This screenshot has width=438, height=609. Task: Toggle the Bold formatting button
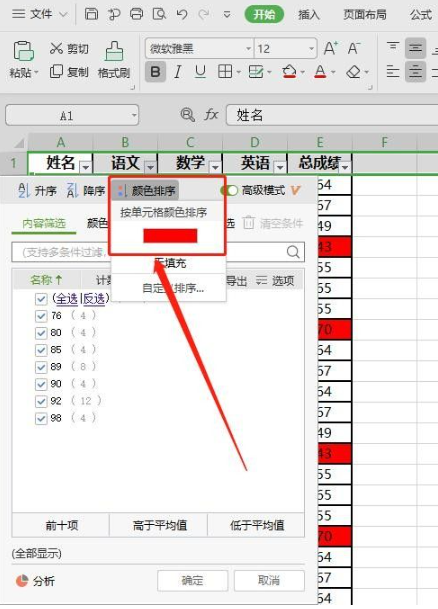(x=155, y=72)
